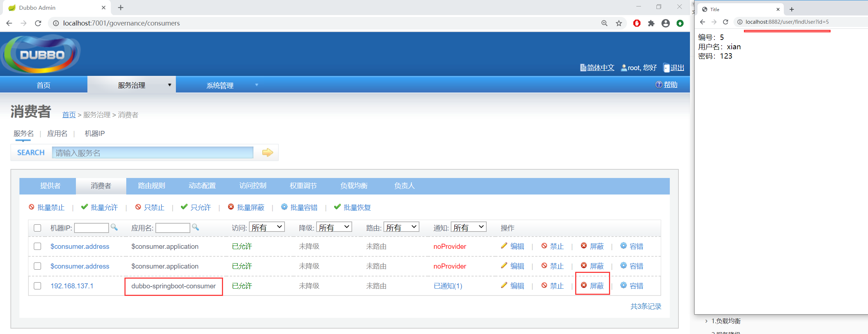Reload the localhost:8882 Title window
Image resolution: width=868 pixels, height=334 pixels.
[x=726, y=22]
